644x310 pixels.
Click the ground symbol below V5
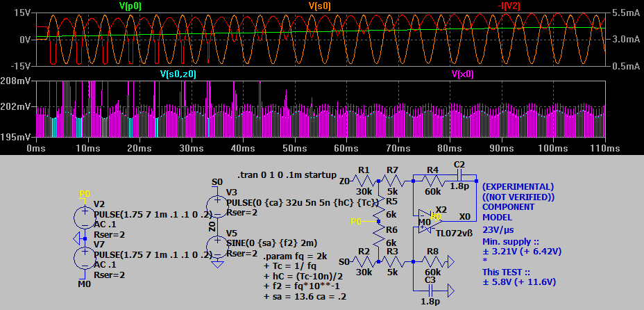pyautogui.click(x=217, y=264)
